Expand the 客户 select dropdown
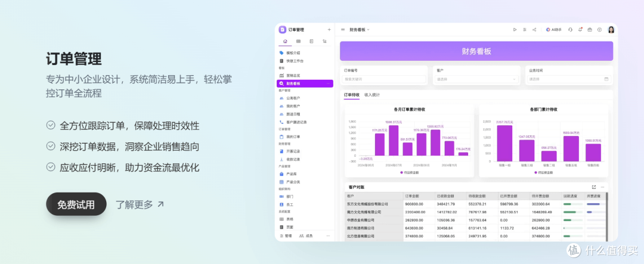This screenshot has height=264, width=644. pos(476,79)
